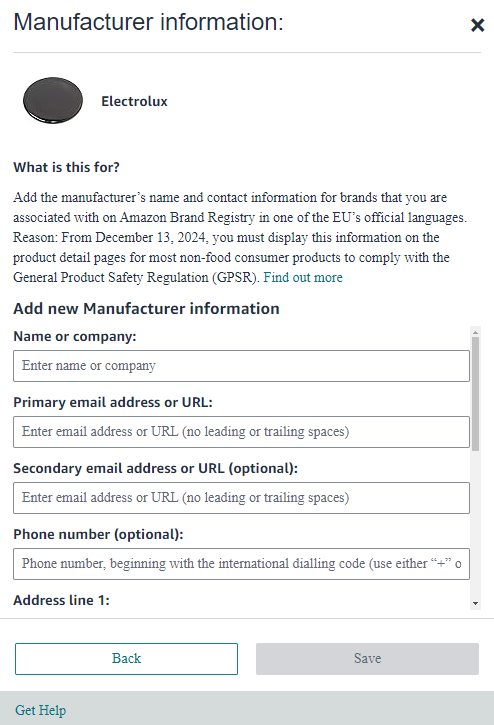Click the form scrollbar up arrow
This screenshot has width=494, height=725.
(475, 332)
